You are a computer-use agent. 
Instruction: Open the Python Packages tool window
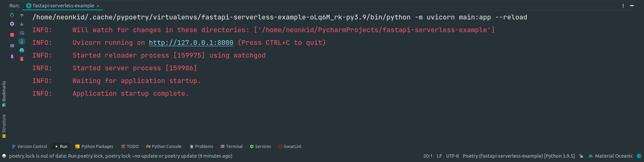94,147
